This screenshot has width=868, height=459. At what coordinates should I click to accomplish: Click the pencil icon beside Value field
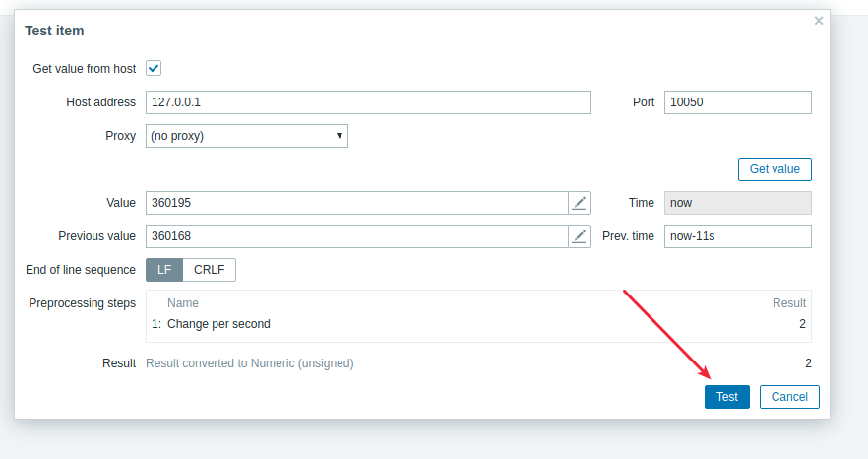[x=579, y=203]
